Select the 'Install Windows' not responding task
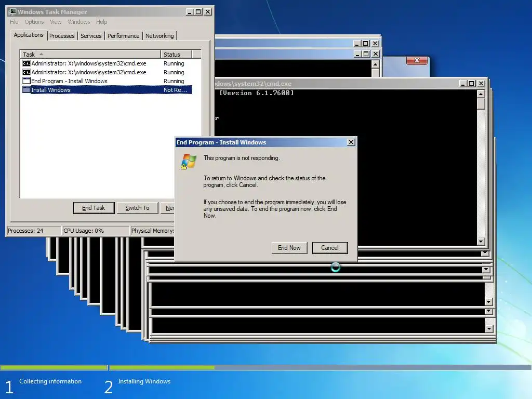532x399 pixels. (x=107, y=90)
